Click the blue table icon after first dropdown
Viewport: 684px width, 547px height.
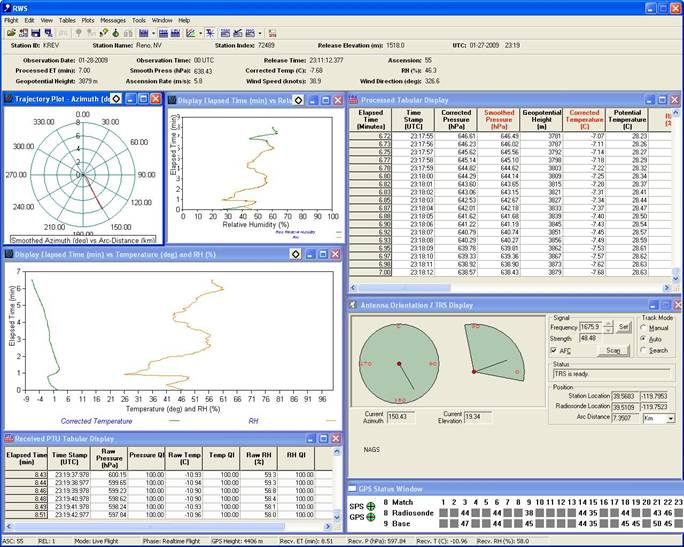pos(164,33)
